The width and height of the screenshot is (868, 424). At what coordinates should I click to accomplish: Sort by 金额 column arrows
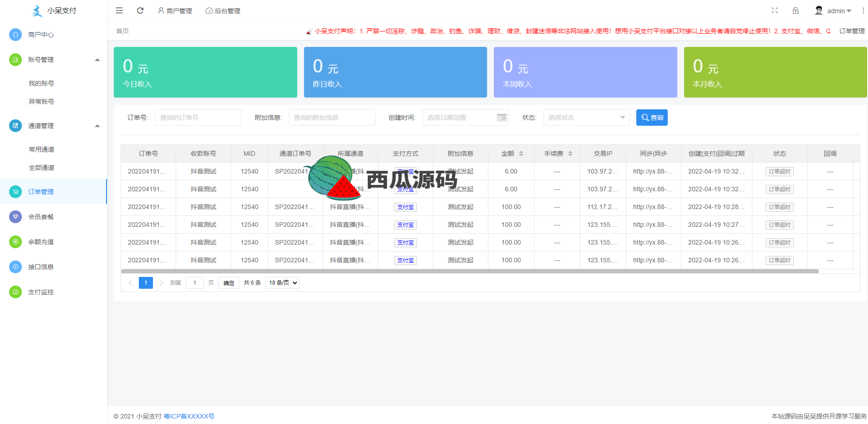point(521,153)
